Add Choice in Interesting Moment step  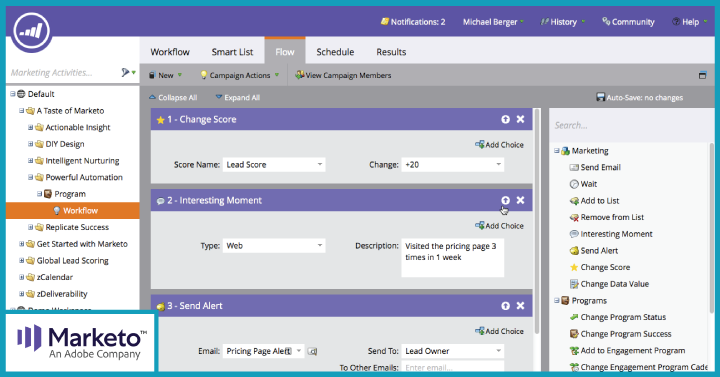point(499,226)
